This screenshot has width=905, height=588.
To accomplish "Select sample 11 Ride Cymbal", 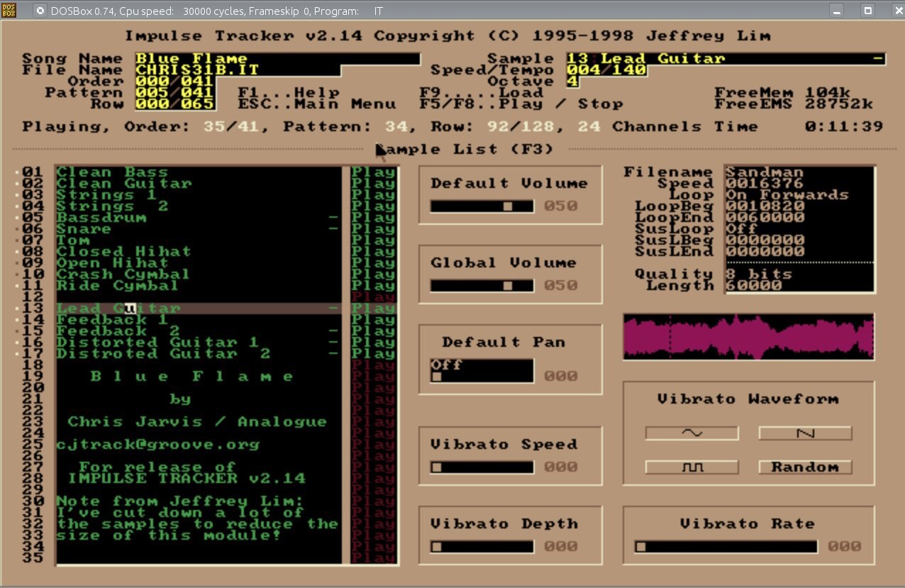I will click(198, 286).
